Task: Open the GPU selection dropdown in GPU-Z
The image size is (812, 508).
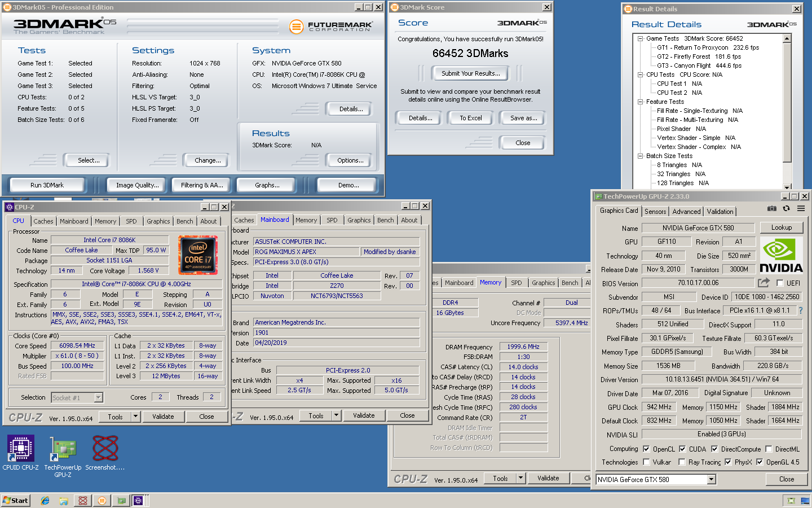Action: click(x=712, y=479)
